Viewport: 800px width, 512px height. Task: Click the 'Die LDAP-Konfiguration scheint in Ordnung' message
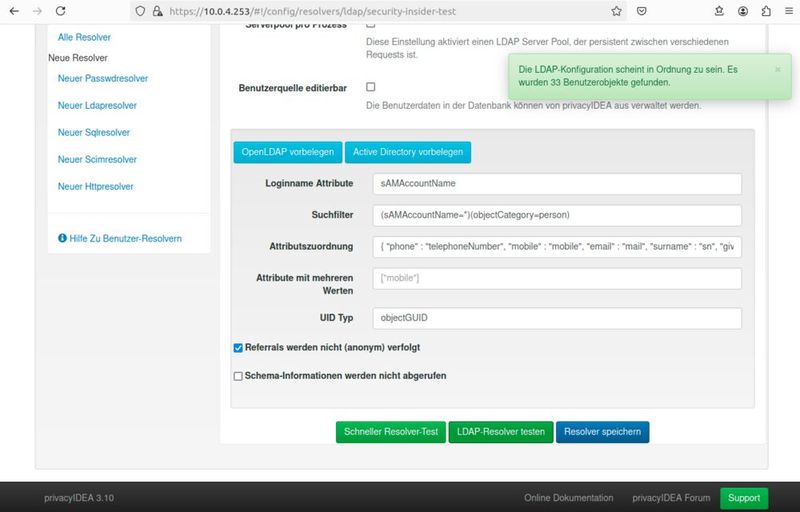pos(628,76)
